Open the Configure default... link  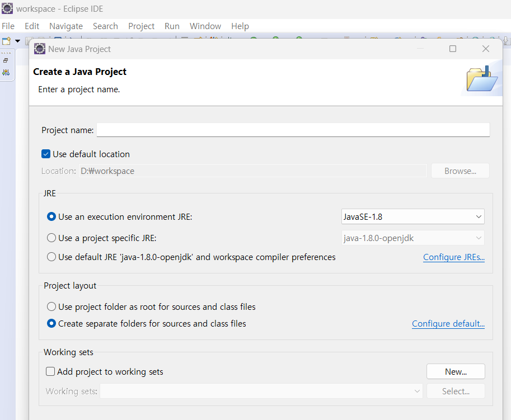pos(448,324)
